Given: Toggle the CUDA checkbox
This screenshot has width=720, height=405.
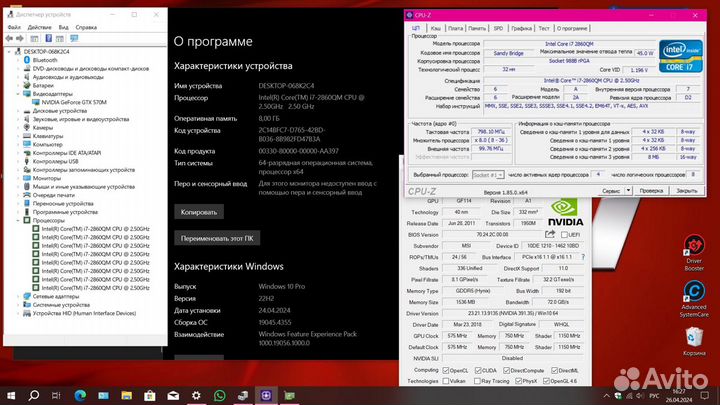Looking at the screenshot, I should click(478, 370).
